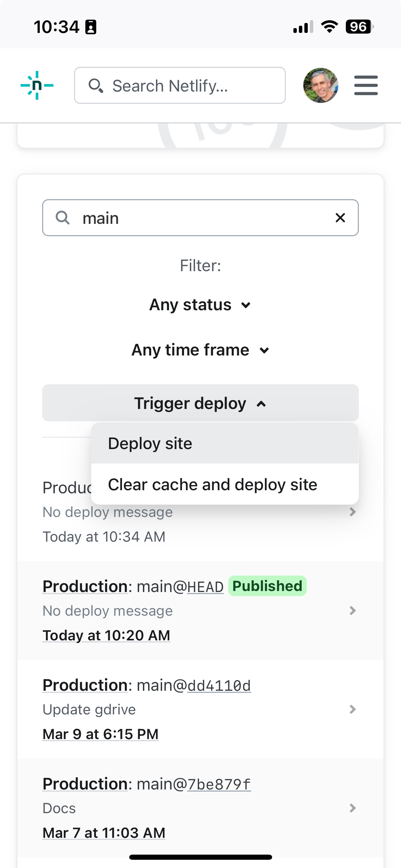
Task: Tap the Wi-Fi status icon
Action: point(329,27)
